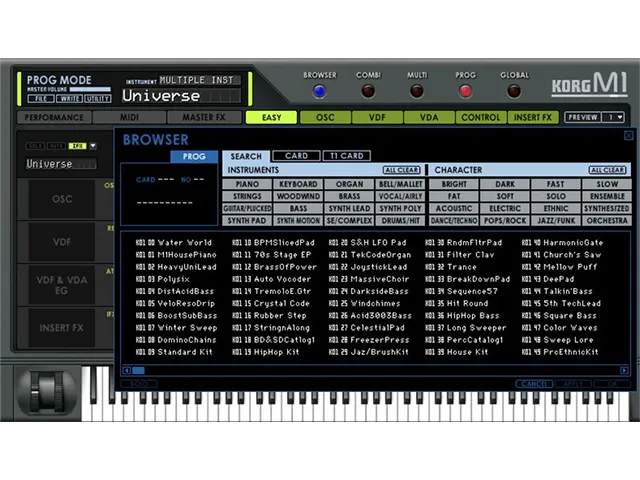Click the browser list left scroll arrow
This screenshot has width=640, height=480.
pos(127,370)
